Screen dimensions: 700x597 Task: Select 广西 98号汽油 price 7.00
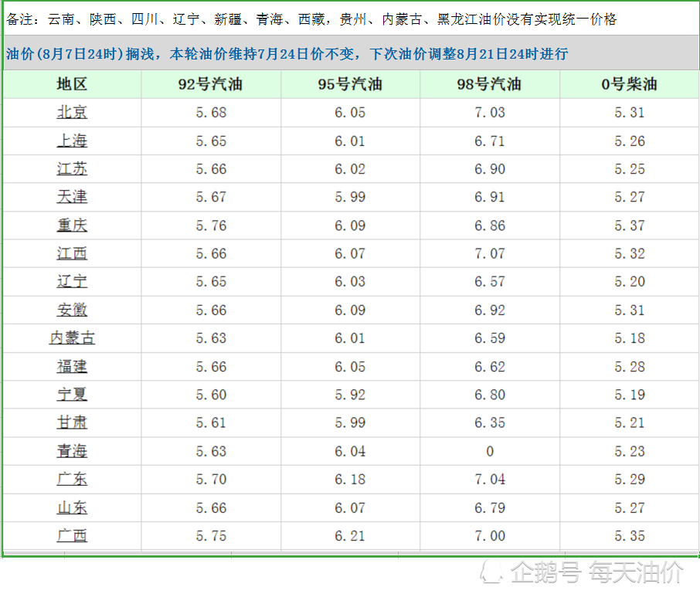click(490, 536)
